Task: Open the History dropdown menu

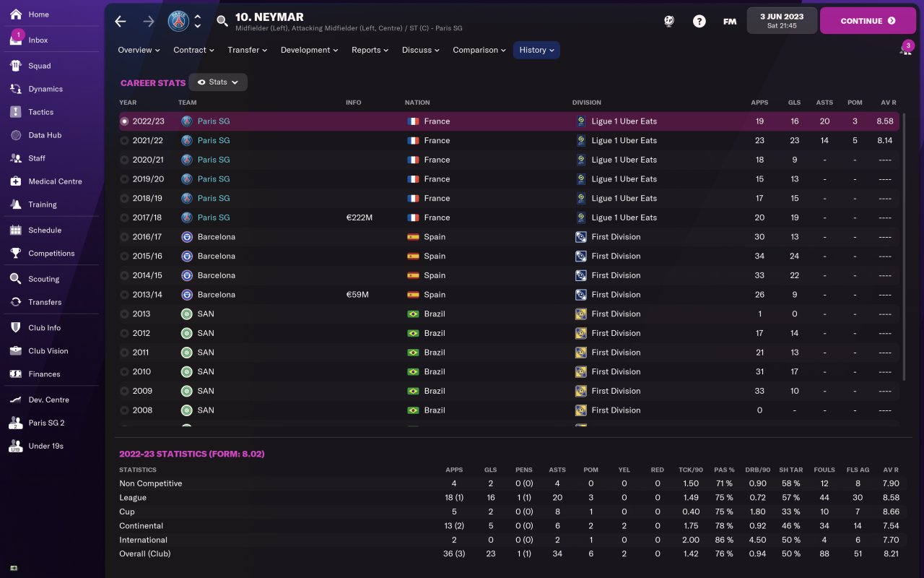Action: pyautogui.click(x=536, y=50)
